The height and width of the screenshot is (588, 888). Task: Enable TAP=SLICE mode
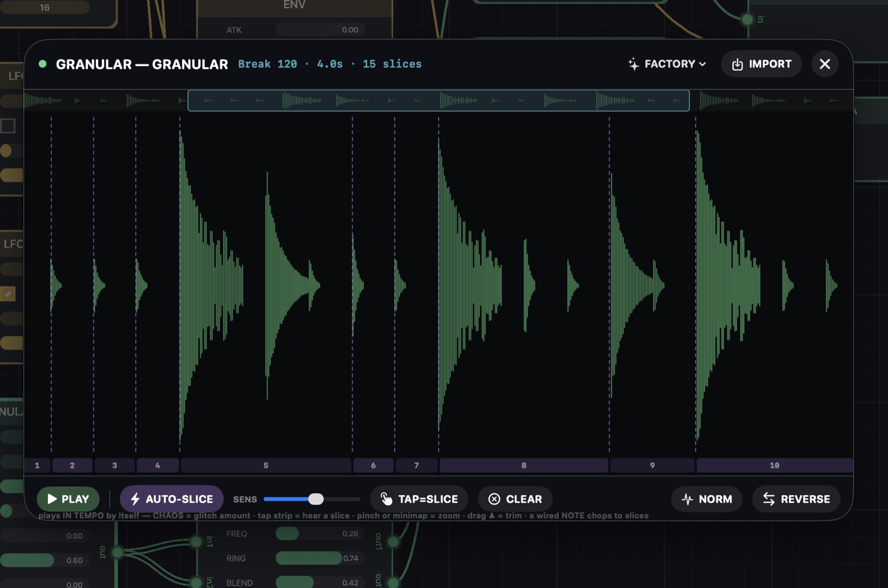point(419,499)
